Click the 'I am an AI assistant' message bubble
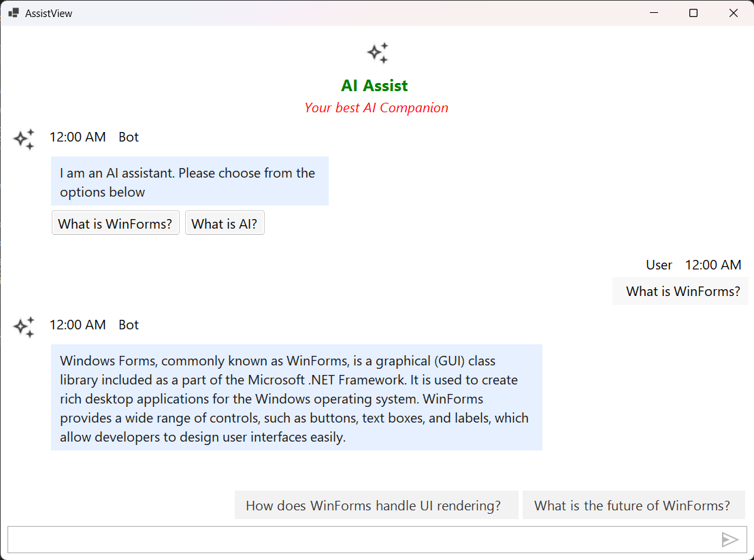Viewport: 754px width, 560px height. (190, 181)
